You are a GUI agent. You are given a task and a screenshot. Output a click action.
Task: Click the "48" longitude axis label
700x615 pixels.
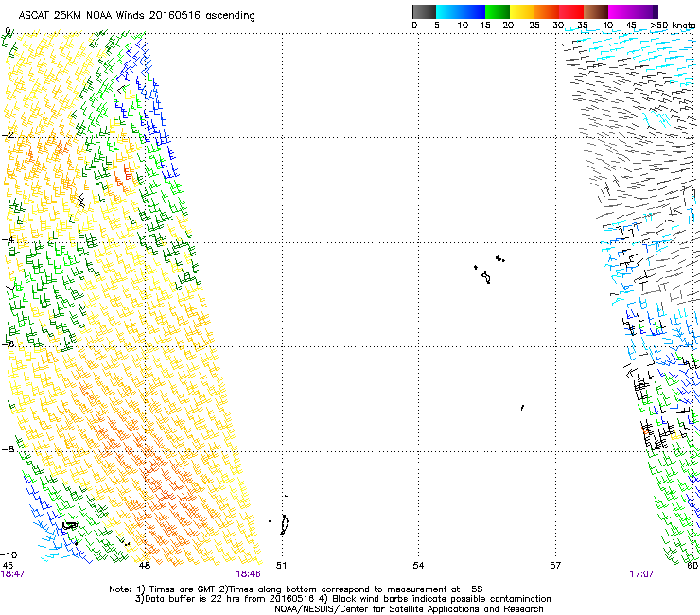[145, 566]
